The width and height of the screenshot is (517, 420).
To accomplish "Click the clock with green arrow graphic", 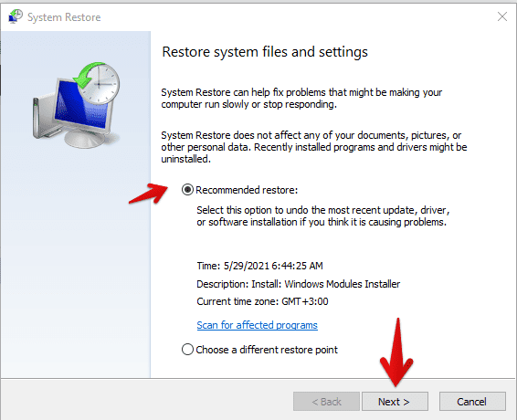I will pos(96,82).
